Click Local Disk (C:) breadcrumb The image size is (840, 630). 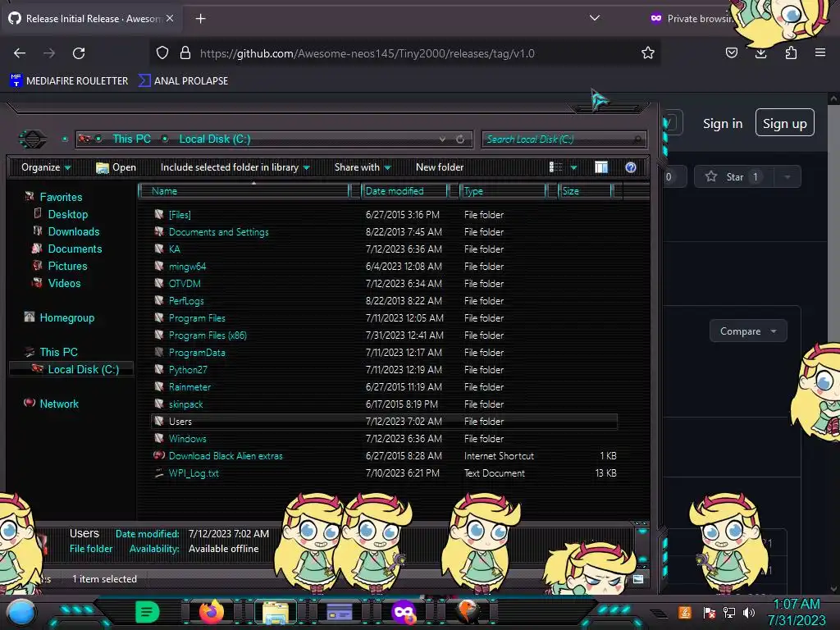[x=214, y=139]
